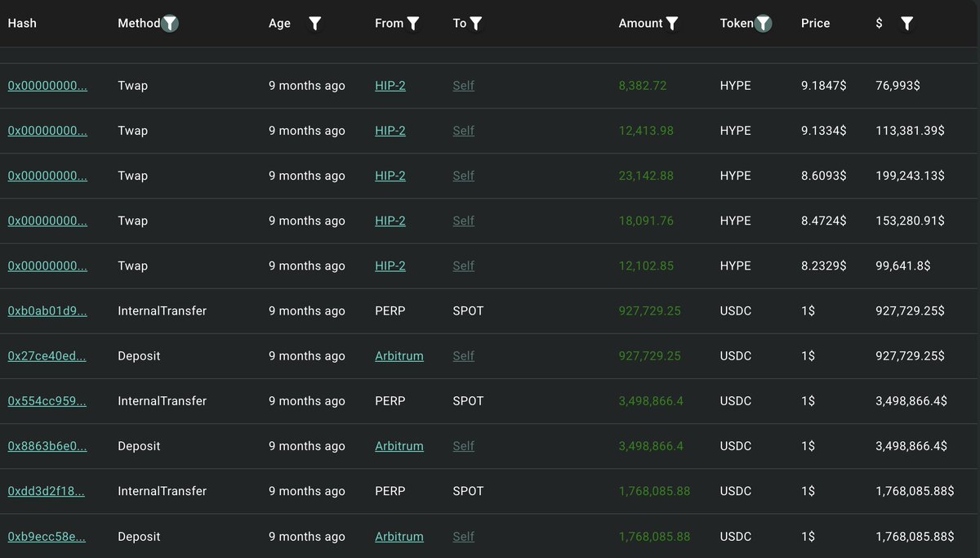Open Arbitrum link in the 0x8863b6e0 row
Screen dimensions: 980x558
[399, 446]
